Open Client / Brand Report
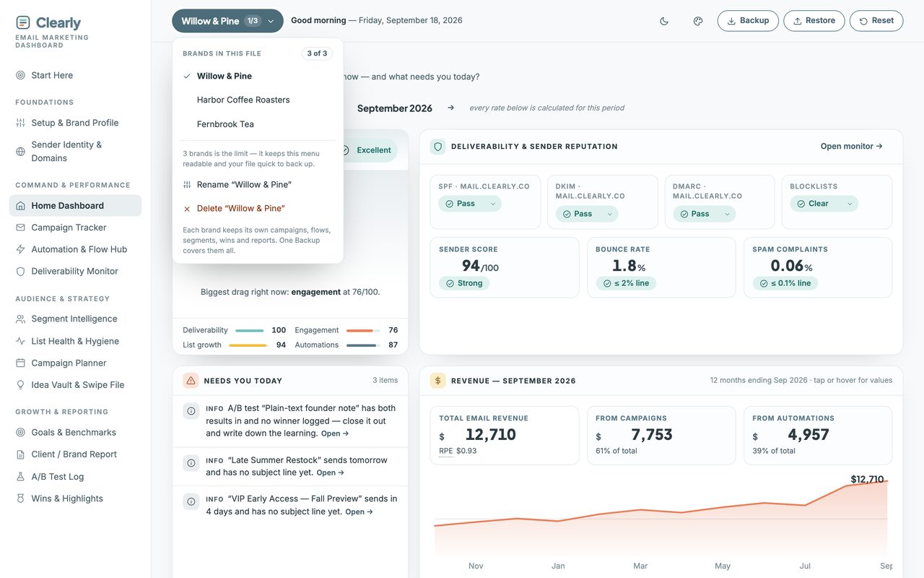The image size is (924, 578). [x=75, y=454]
